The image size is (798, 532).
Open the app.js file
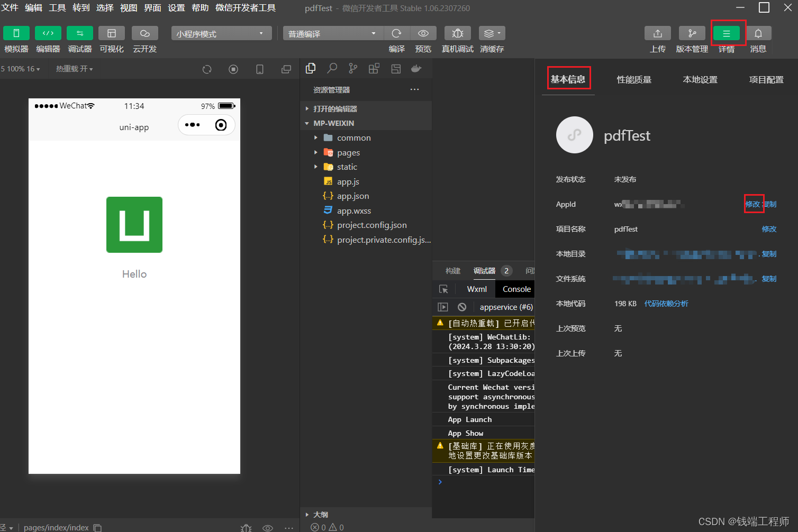click(366, 181)
